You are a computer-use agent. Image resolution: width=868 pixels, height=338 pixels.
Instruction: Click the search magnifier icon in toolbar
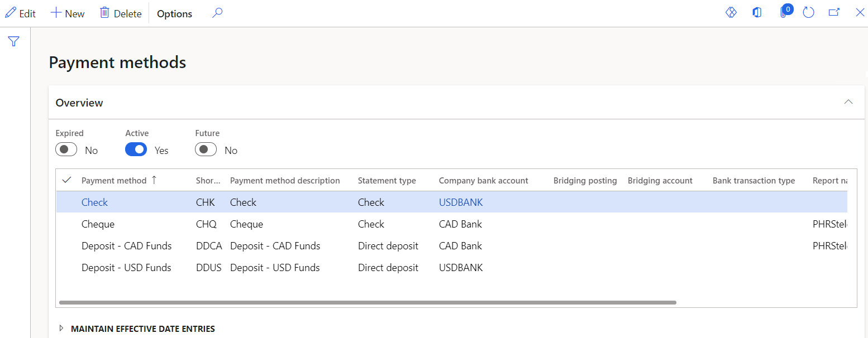tap(217, 13)
